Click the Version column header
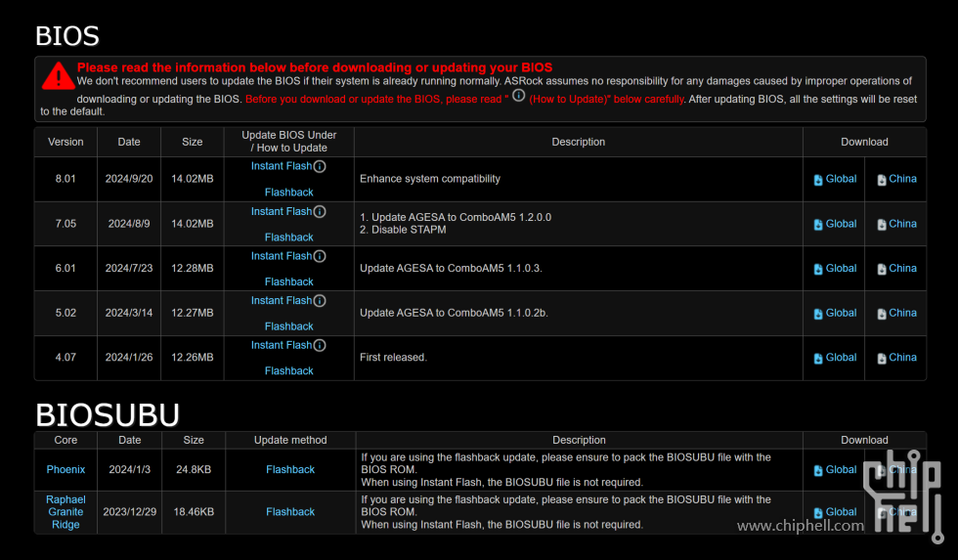This screenshot has width=958, height=560. pos(66,142)
